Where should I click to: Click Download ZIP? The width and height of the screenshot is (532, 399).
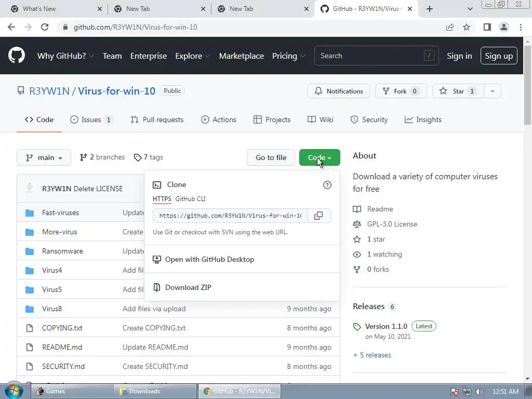point(182,287)
